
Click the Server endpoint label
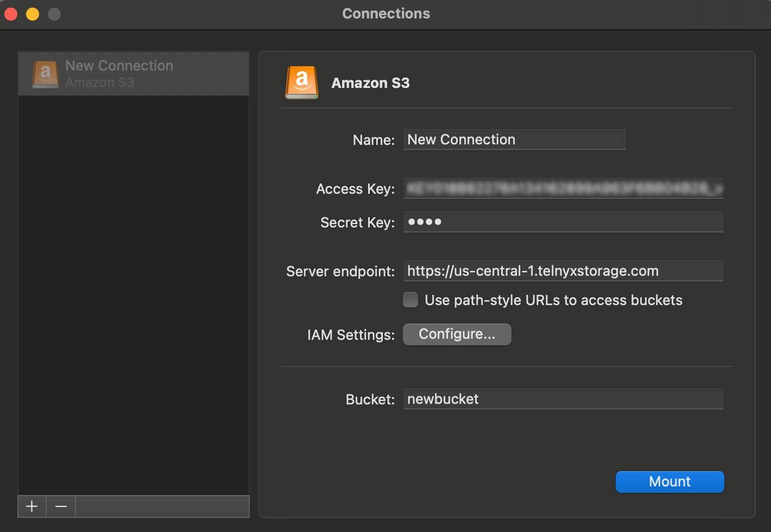coord(340,271)
